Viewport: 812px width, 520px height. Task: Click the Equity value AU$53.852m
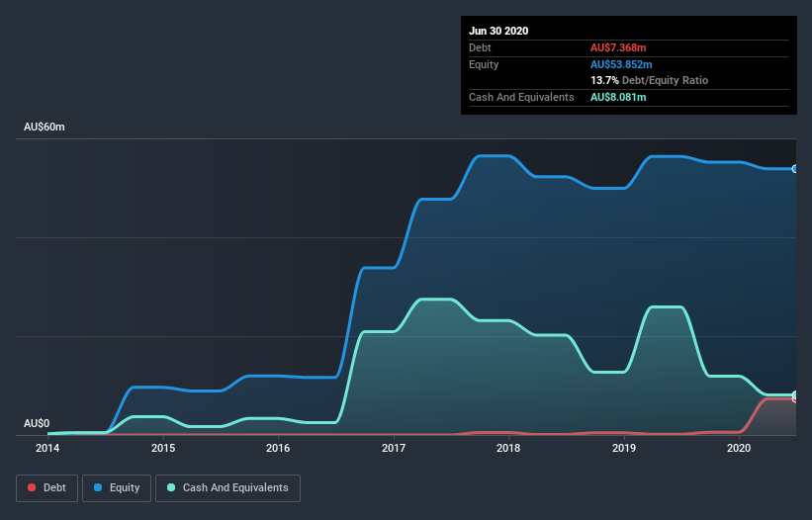tap(621, 64)
